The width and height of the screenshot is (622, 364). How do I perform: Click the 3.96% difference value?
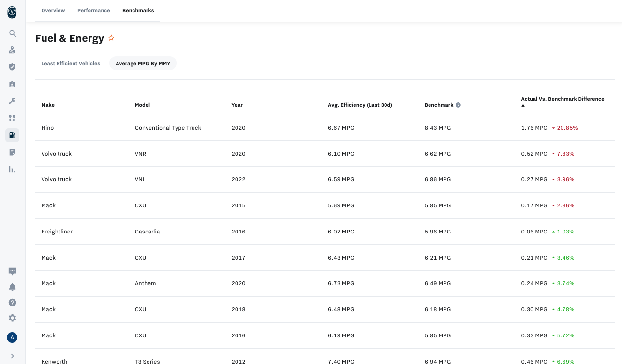point(566,179)
